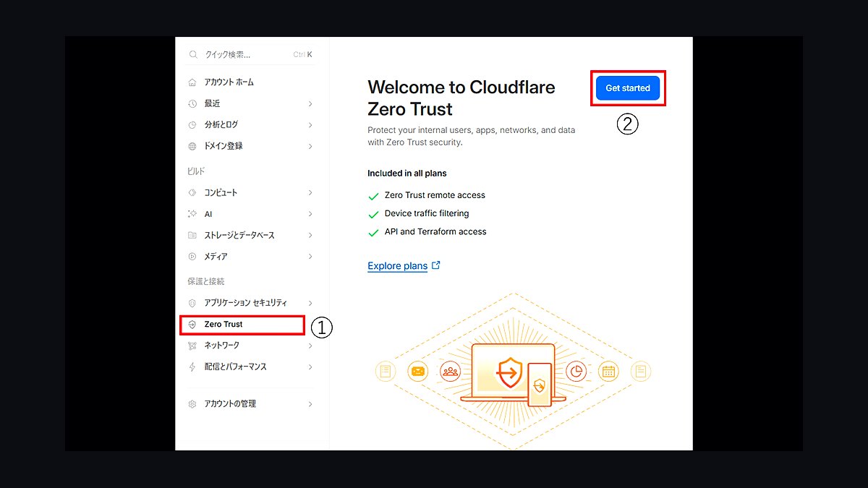
Task: Click the Get started button
Action: coord(628,88)
